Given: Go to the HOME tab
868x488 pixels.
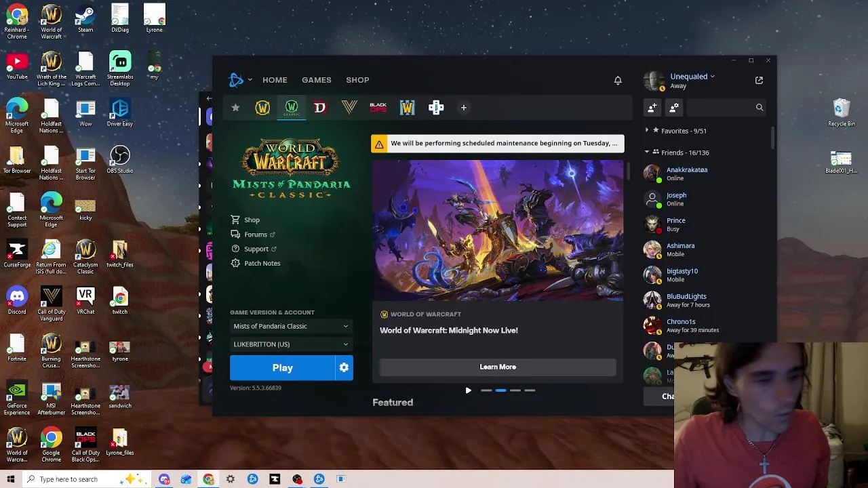Looking at the screenshot, I should click(x=275, y=80).
